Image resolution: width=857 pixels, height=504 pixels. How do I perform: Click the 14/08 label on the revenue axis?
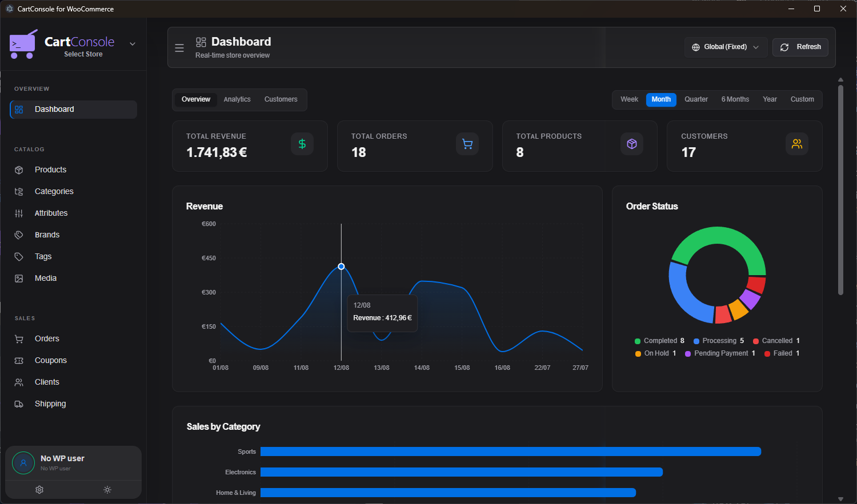[422, 368]
